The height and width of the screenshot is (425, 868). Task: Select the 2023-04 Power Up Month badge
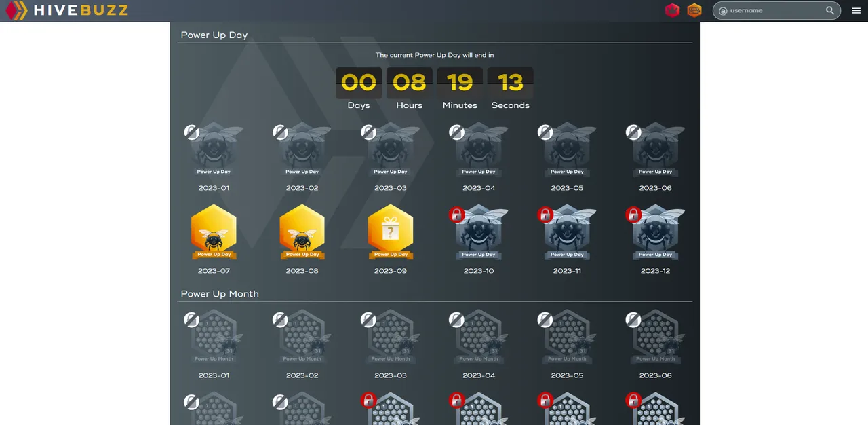[x=479, y=337]
